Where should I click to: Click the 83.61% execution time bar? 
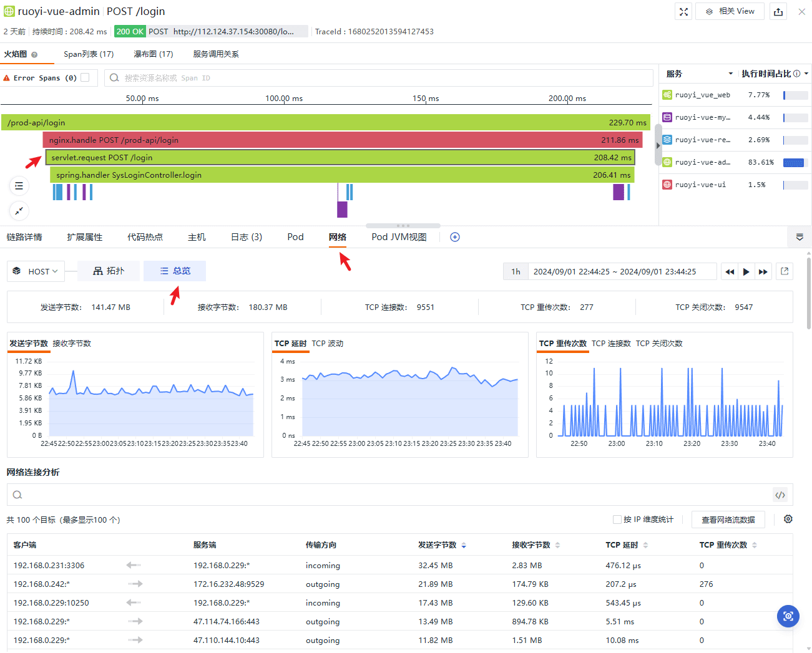pyautogui.click(x=795, y=162)
